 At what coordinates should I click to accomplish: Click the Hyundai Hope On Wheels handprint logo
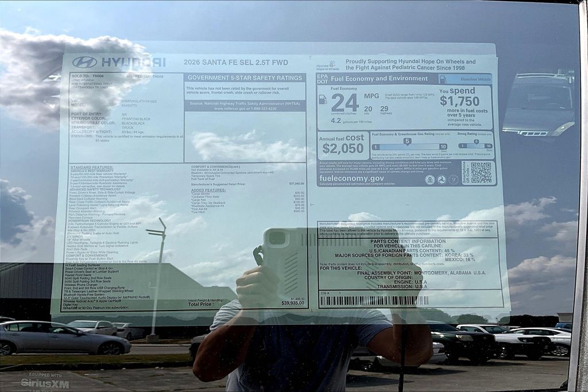(x=332, y=64)
